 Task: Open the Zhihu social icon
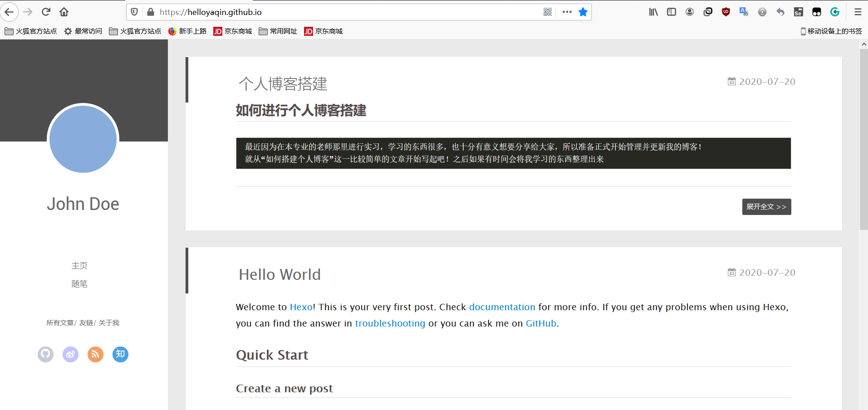120,354
